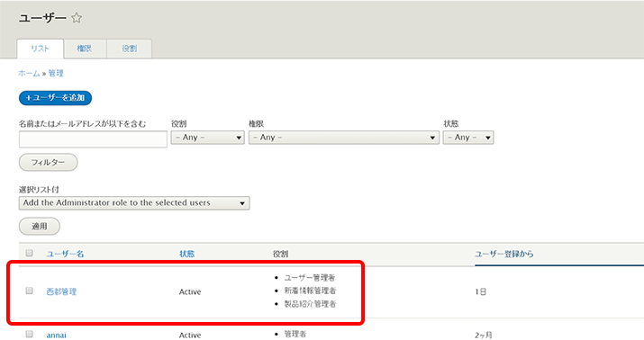Click the Active status of 西都管理

pyautogui.click(x=190, y=291)
